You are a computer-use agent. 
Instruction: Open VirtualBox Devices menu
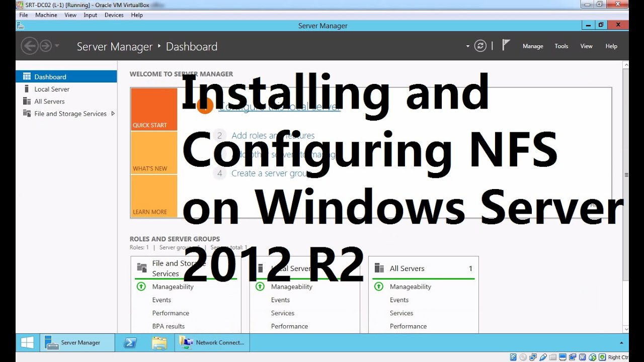point(114,15)
